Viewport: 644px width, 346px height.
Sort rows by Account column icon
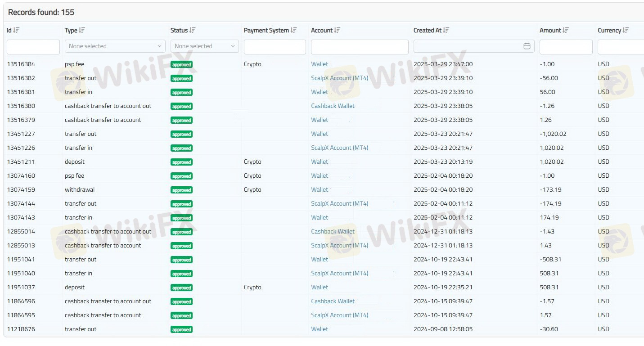click(x=337, y=30)
